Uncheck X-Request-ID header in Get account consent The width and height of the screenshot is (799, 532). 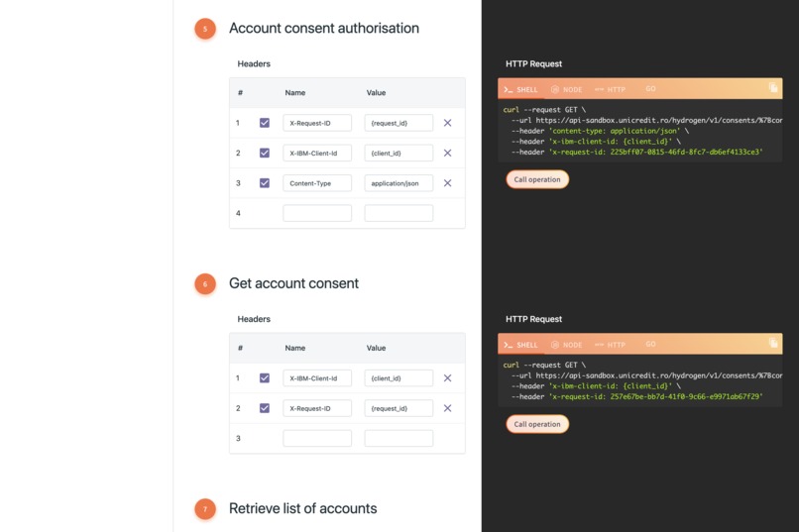click(265, 408)
